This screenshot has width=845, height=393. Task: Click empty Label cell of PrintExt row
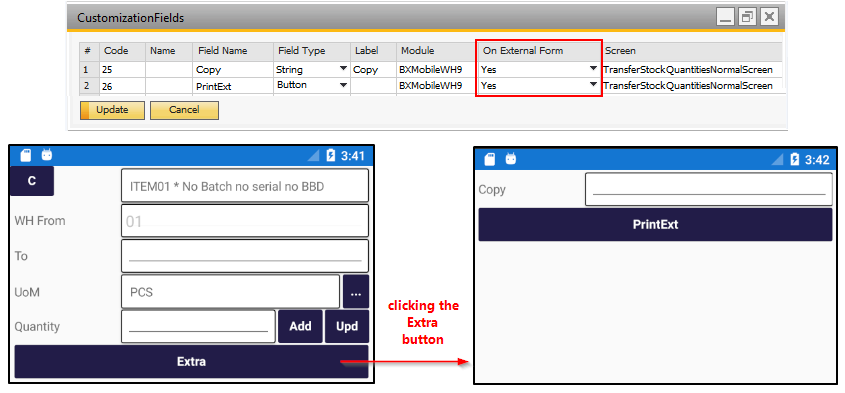coord(373,86)
